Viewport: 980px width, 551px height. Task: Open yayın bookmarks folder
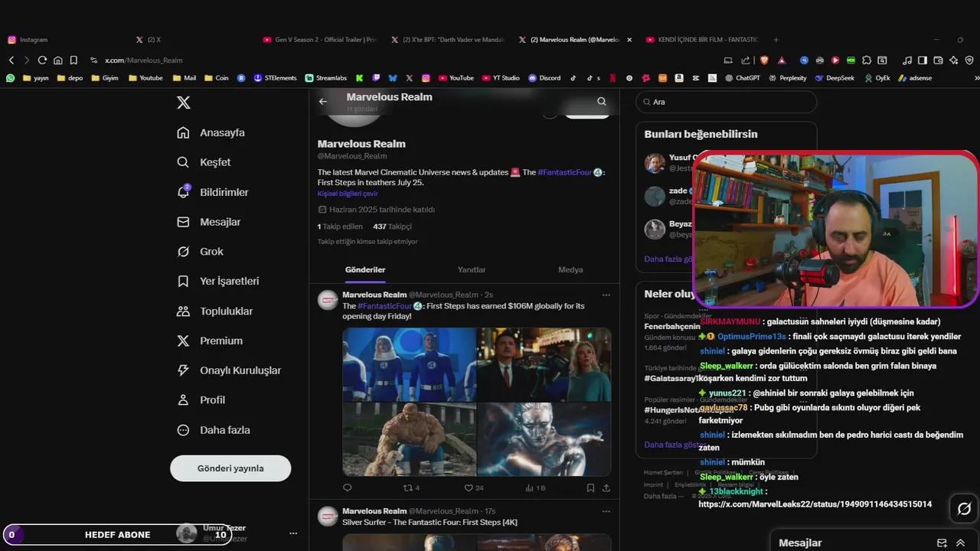tap(36, 78)
